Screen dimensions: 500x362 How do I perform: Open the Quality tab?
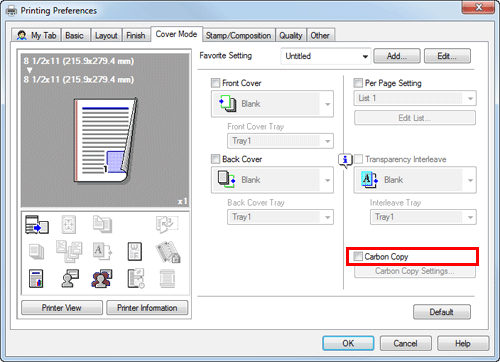point(291,35)
